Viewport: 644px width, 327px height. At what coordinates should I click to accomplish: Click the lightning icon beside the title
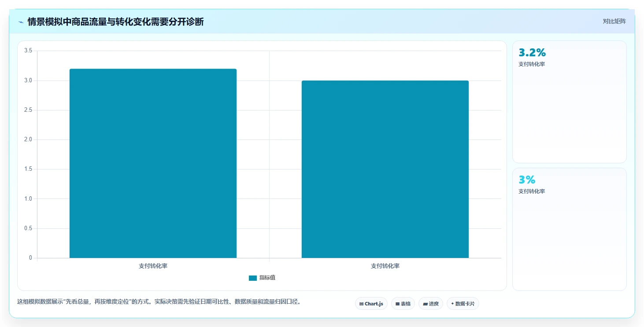pos(21,22)
